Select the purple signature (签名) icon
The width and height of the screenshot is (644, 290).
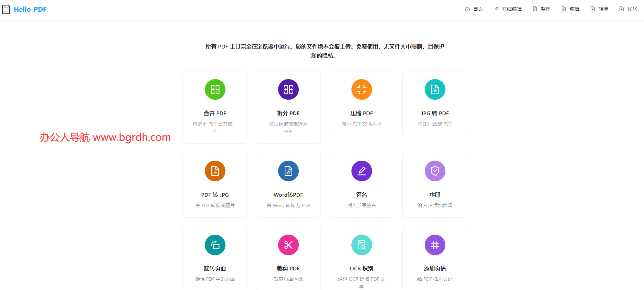coord(361,171)
